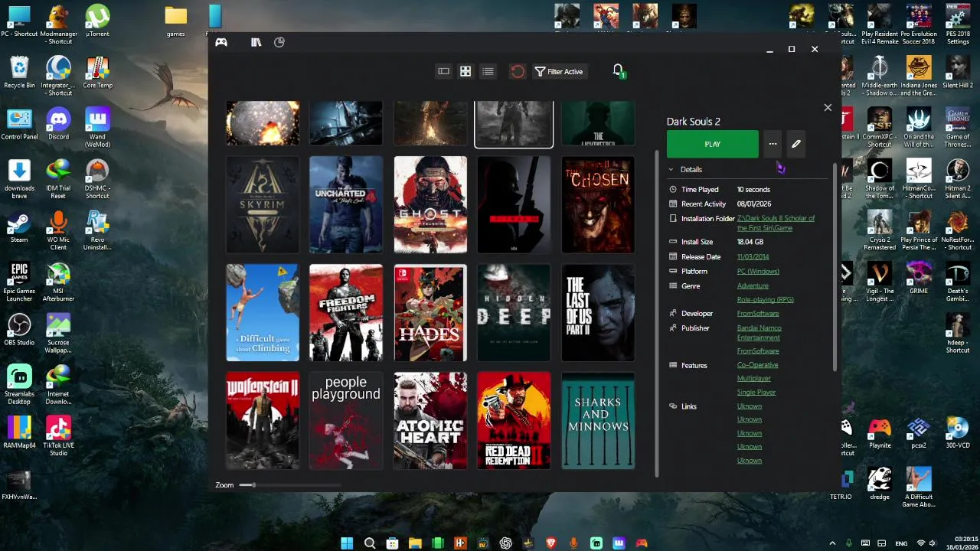
Task: Select the Hades game cover
Action: tap(430, 313)
